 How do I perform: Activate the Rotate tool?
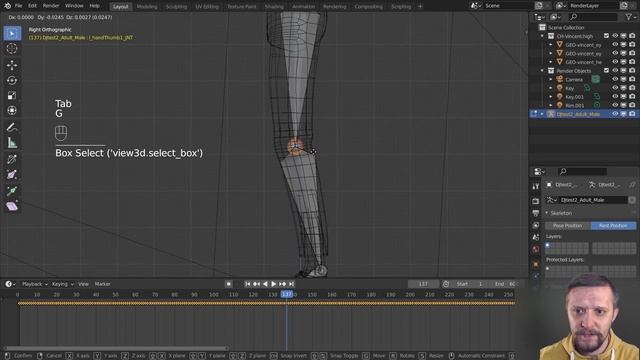(x=12, y=80)
